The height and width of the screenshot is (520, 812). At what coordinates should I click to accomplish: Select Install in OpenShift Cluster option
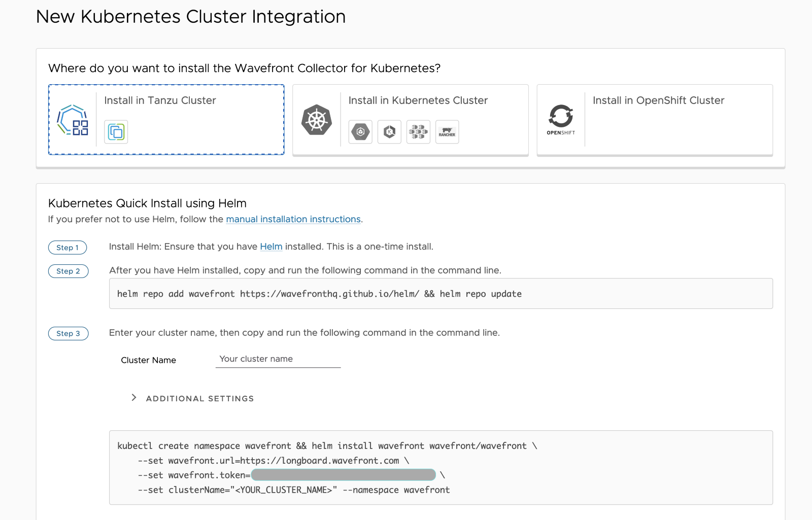pos(658,100)
